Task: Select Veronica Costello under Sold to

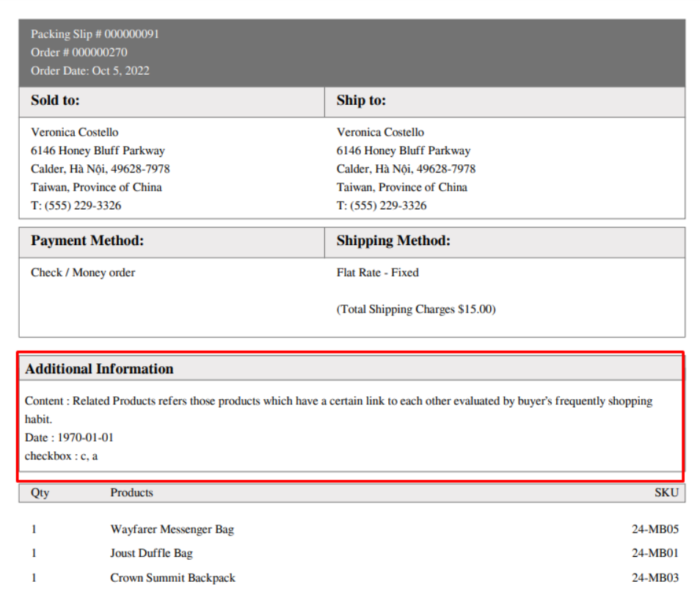Action: coord(74,132)
